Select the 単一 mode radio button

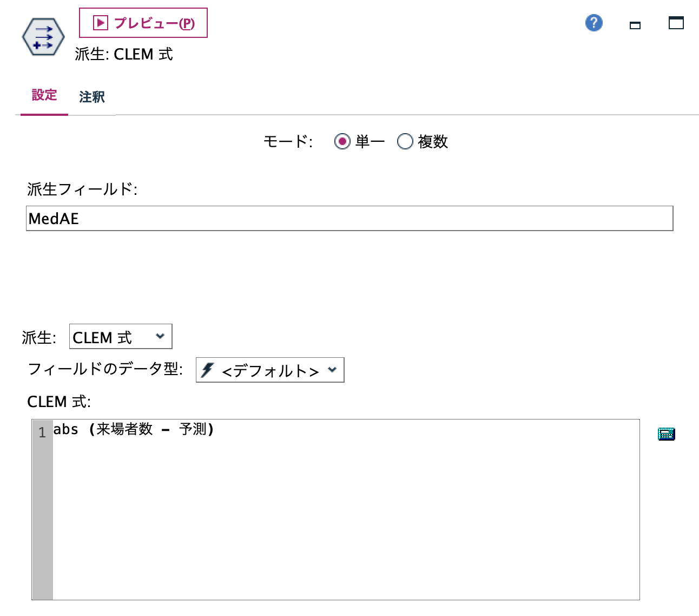point(342,142)
